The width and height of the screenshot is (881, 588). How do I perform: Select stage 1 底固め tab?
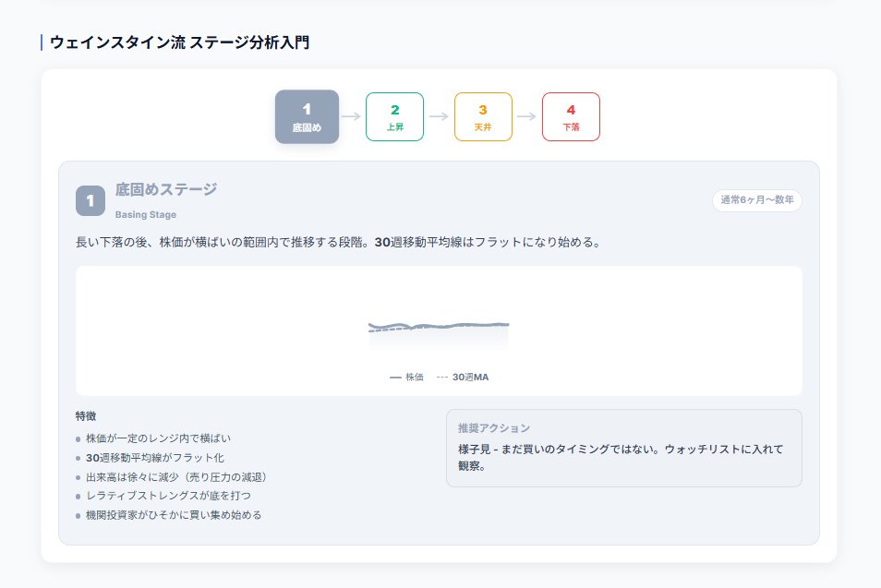(x=307, y=117)
